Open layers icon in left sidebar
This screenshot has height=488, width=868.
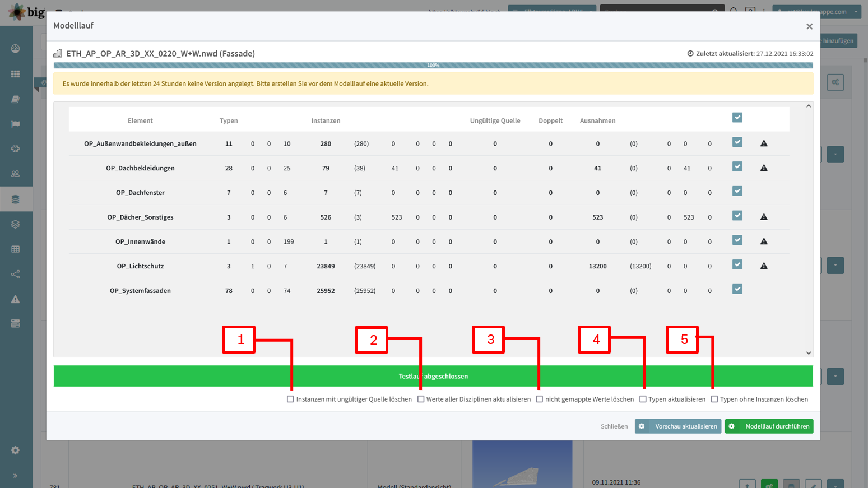click(16, 224)
